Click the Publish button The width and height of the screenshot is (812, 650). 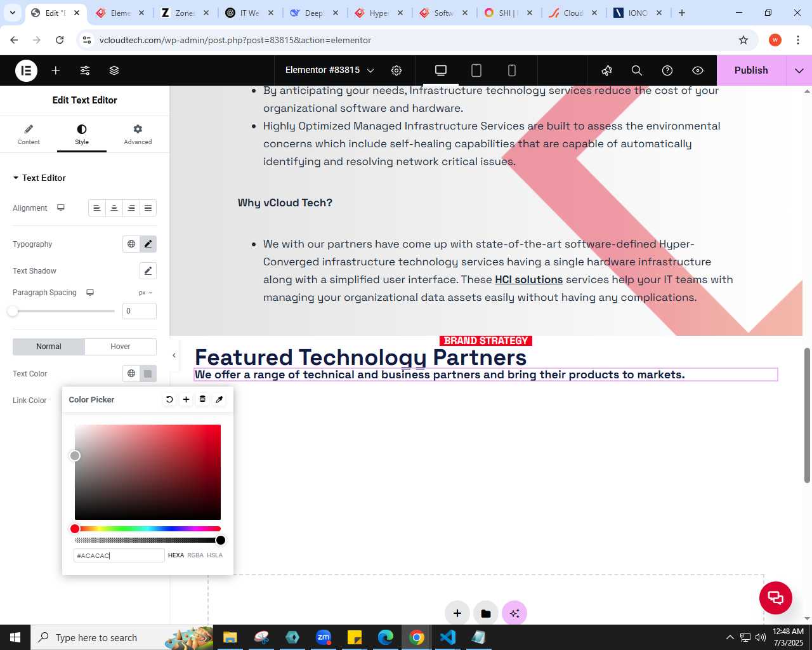click(x=751, y=70)
